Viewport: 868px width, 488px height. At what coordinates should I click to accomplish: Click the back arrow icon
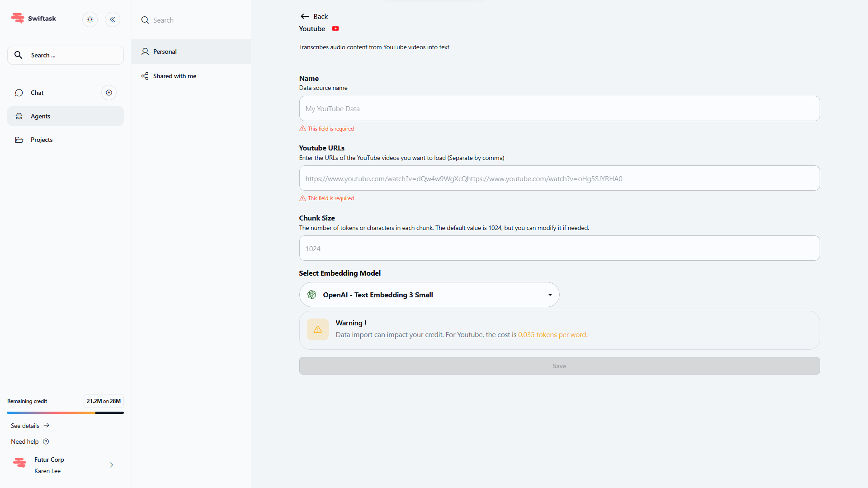[305, 16]
